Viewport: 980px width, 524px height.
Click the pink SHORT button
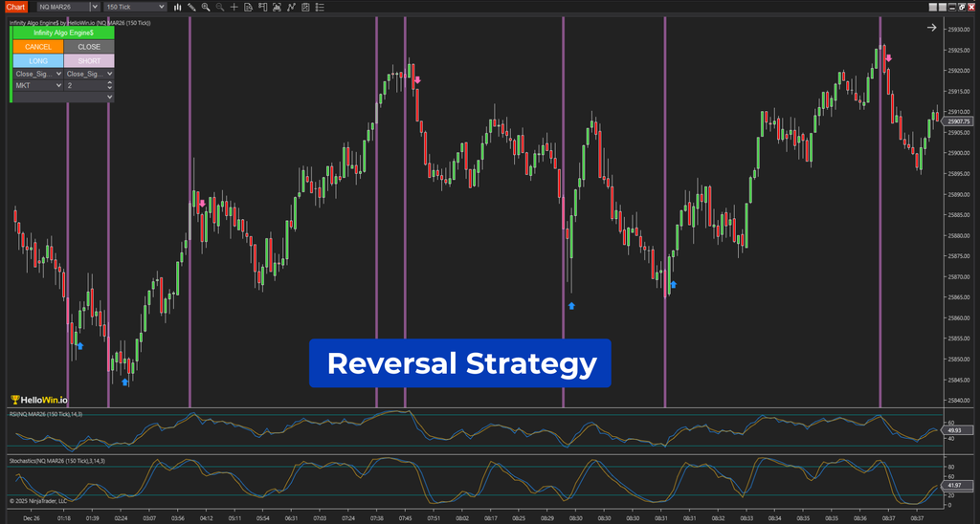pyautogui.click(x=89, y=61)
